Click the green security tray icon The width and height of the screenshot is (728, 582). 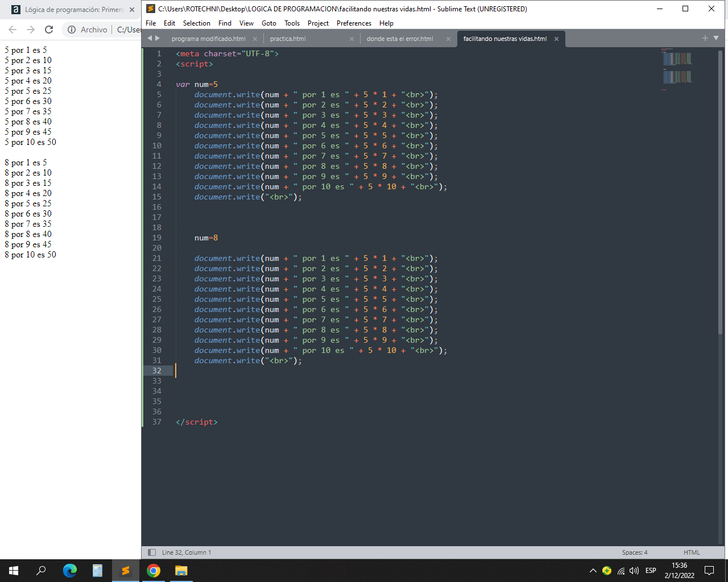click(607, 571)
